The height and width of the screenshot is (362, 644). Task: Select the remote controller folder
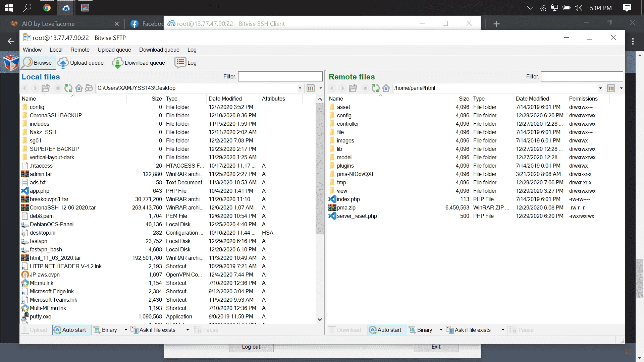click(x=348, y=124)
